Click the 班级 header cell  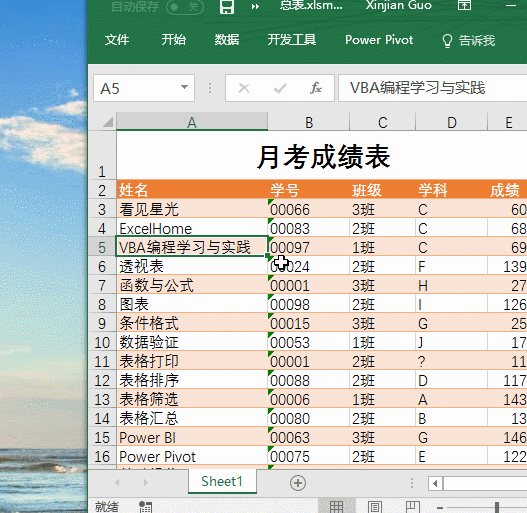382,190
